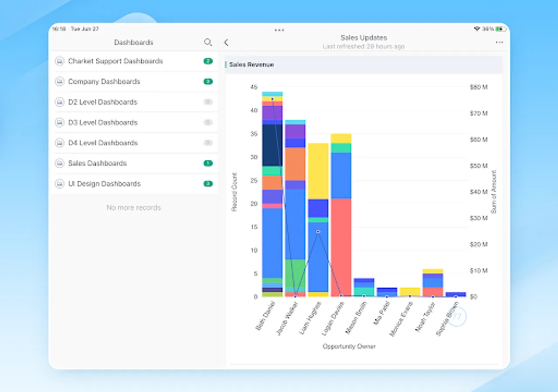Click the Company Dashboards folder icon
Viewport: 558px width, 392px height.
pyautogui.click(x=59, y=82)
